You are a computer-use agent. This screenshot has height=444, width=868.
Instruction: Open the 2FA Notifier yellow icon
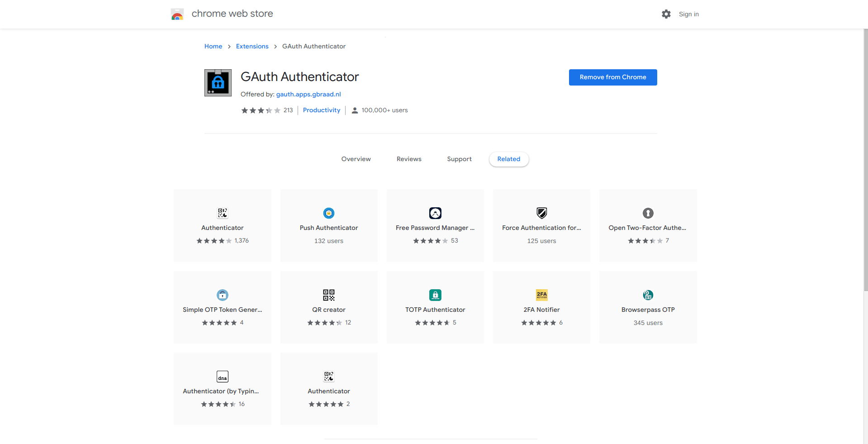point(541,295)
